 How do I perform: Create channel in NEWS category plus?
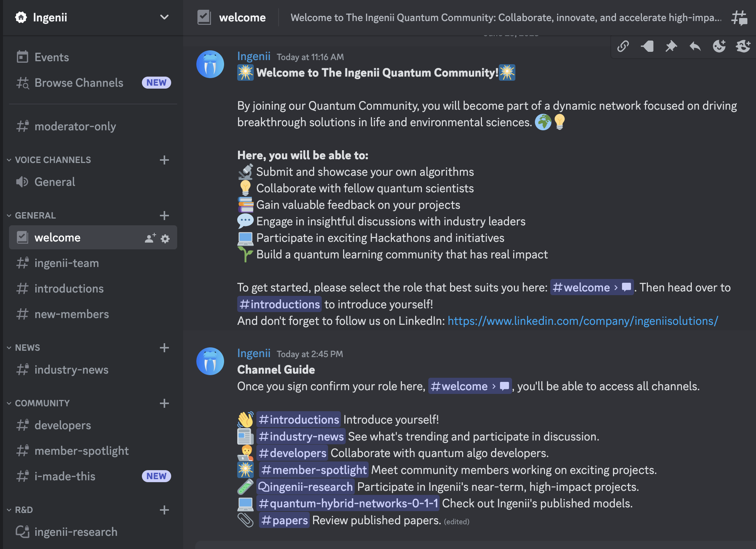click(164, 348)
